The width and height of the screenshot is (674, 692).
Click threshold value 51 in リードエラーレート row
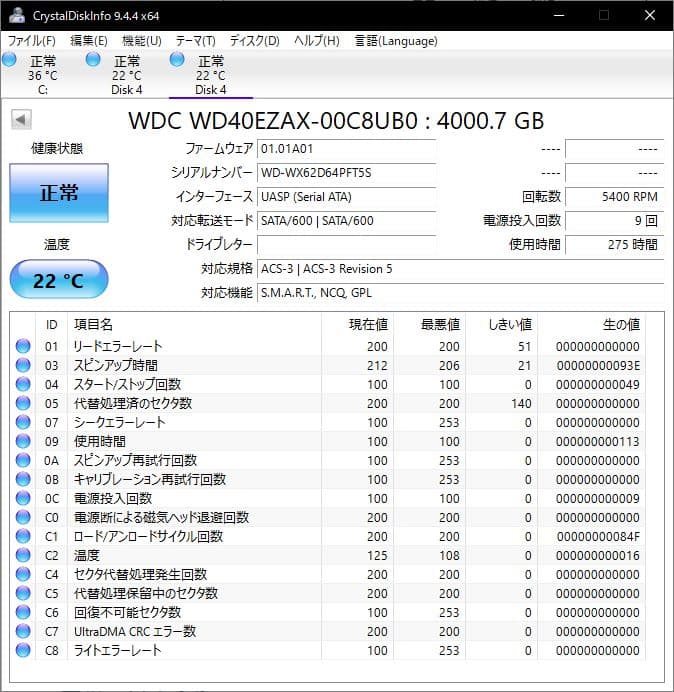click(525, 346)
